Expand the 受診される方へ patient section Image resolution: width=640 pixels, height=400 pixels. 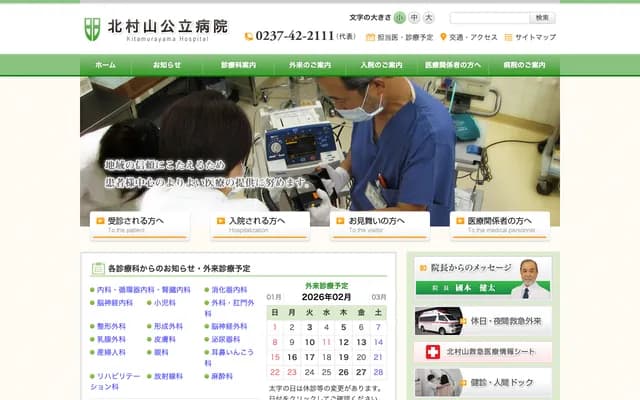tap(125, 225)
